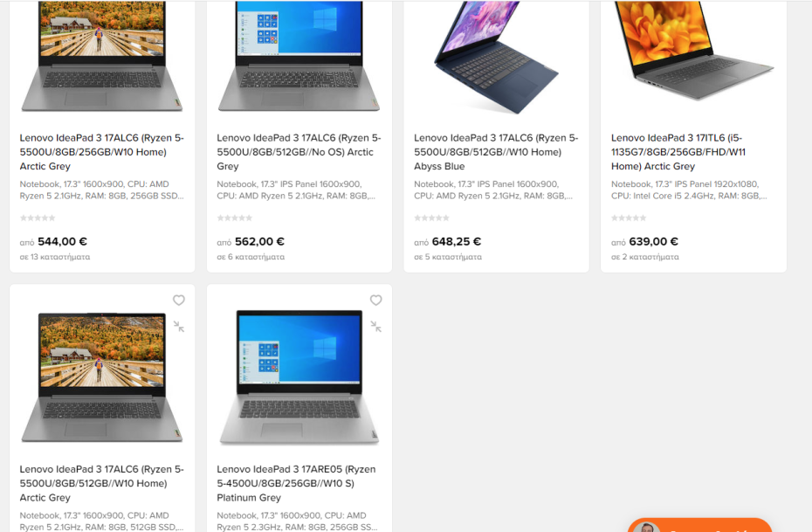
Task: Favorite the IdeaPad 3 17ALC6 512GB Arctic Grey laptop
Action: click(179, 301)
